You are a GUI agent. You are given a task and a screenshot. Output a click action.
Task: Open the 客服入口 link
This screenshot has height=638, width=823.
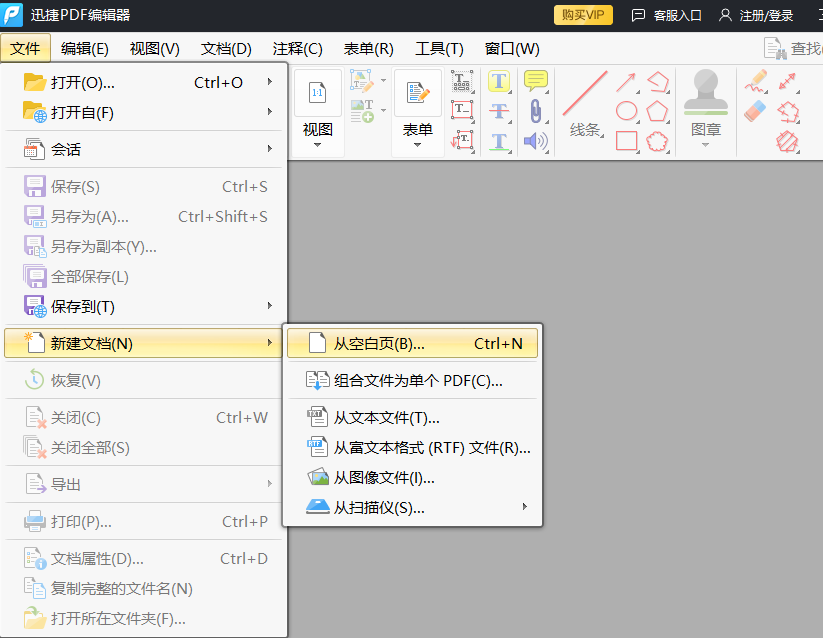pyautogui.click(x=667, y=16)
